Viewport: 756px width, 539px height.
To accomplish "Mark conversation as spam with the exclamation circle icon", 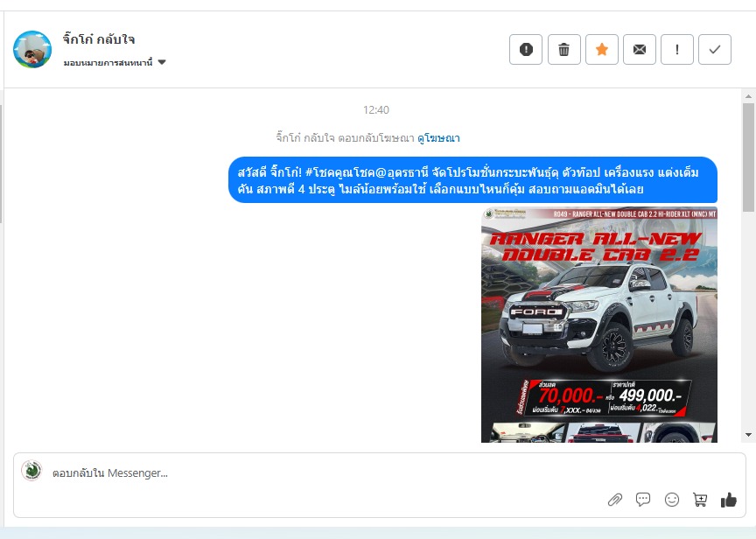I will 526,49.
